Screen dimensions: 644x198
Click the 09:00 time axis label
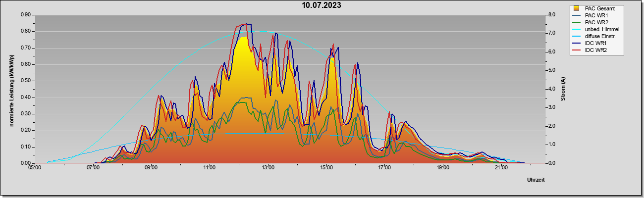click(151, 168)
